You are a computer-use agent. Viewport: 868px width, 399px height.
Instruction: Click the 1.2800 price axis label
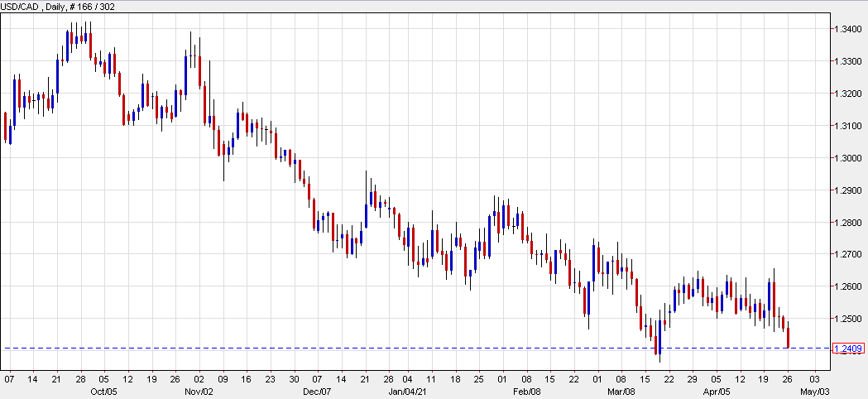(849, 223)
